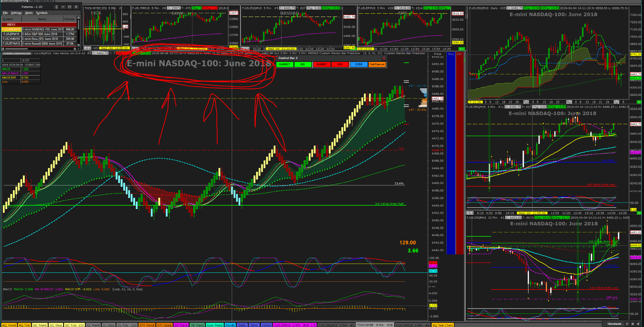Click the quote list scroll-right arrow
Image resolution: width=644 pixels, height=327 pixels.
(x=75, y=48)
